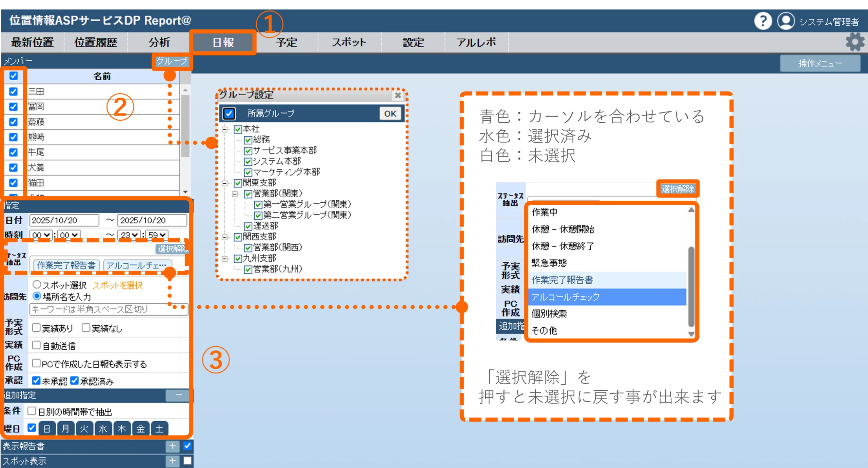
Task: Click the system administrator user icon
Action: (x=785, y=21)
